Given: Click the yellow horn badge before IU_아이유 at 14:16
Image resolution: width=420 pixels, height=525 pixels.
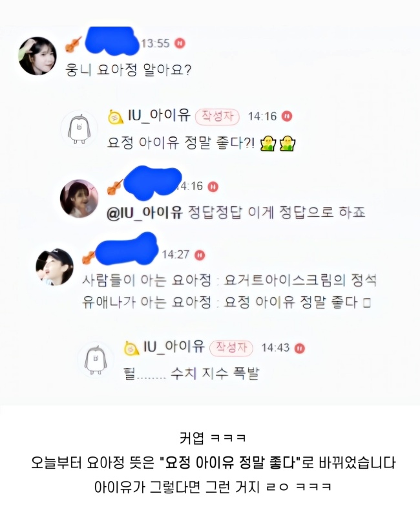Looking at the screenshot, I should click(116, 117).
